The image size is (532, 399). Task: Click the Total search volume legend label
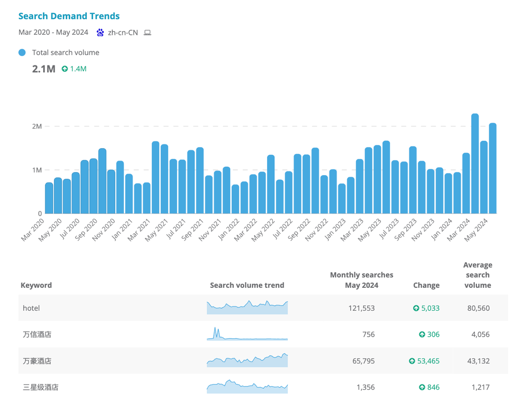click(x=65, y=52)
